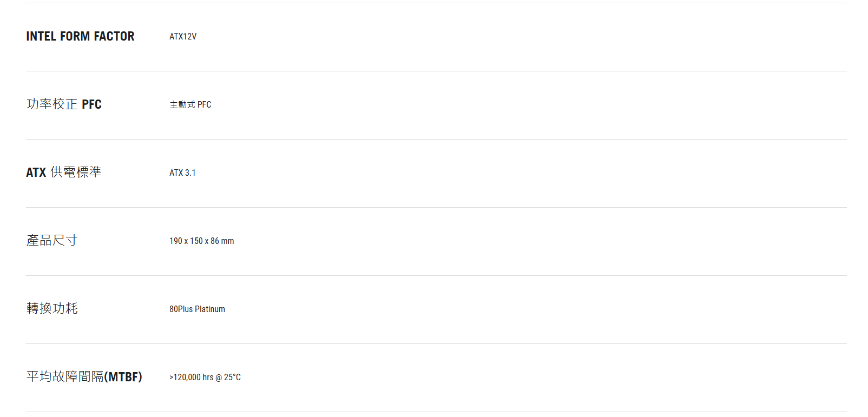Select the 主動式 PFC value
The width and height of the screenshot is (868, 417).
pyautogui.click(x=190, y=105)
